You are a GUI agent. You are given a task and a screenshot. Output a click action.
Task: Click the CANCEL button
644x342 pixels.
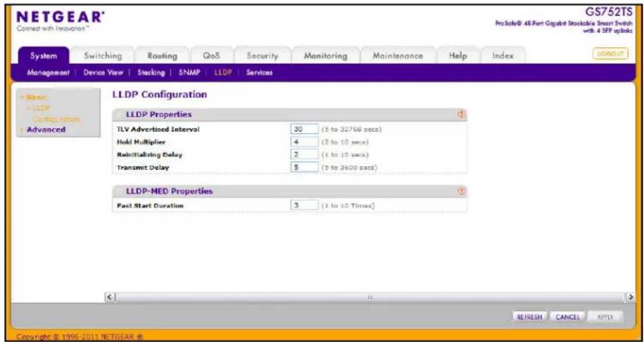(568, 317)
